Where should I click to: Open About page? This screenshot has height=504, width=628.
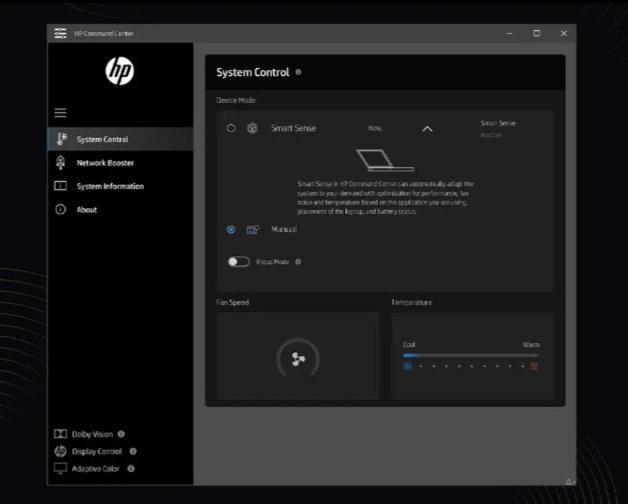click(x=120, y=210)
